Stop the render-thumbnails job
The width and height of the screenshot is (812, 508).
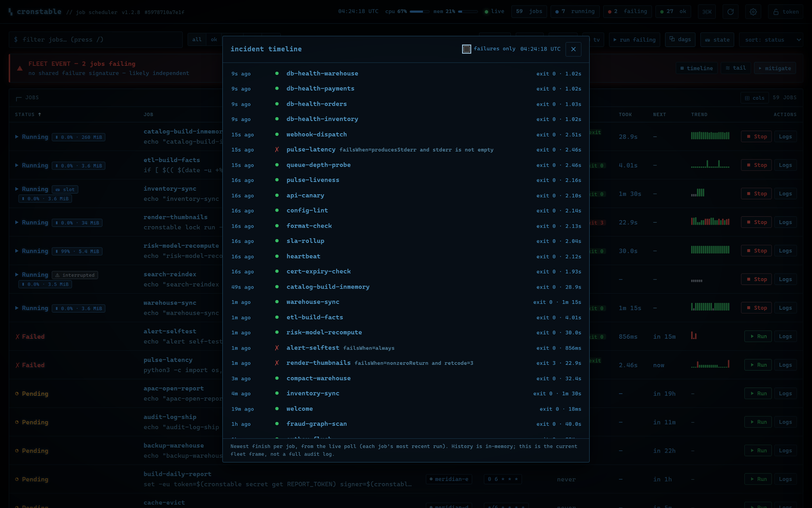click(756, 222)
